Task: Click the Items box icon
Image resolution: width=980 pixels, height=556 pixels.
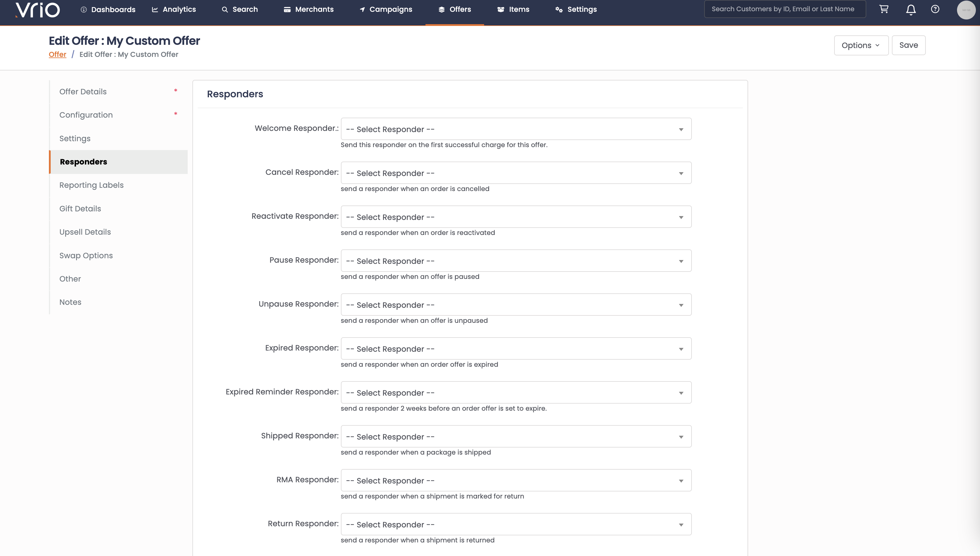Action: pos(501,9)
